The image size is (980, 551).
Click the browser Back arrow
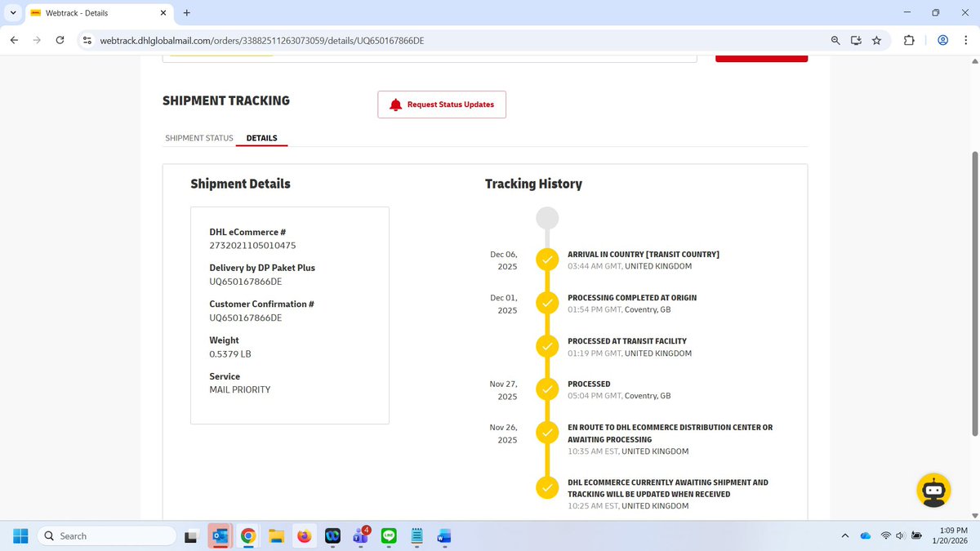click(x=14, y=40)
